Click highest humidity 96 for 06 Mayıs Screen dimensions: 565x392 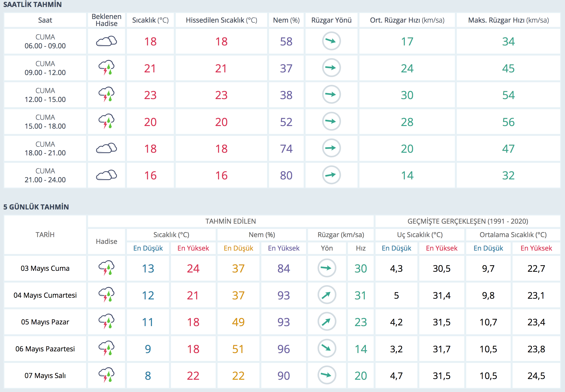[x=284, y=349]
